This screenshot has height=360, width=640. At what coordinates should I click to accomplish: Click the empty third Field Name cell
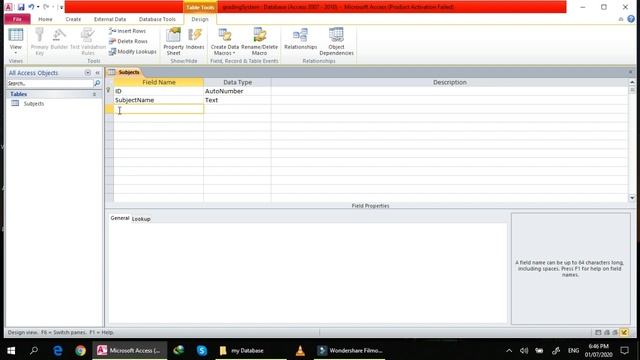pos(158,109)
